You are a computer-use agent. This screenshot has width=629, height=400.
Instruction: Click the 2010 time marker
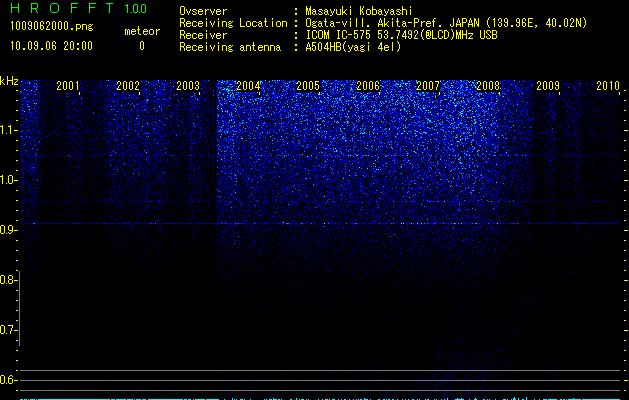pyautogui.click(x=608, y=86)
